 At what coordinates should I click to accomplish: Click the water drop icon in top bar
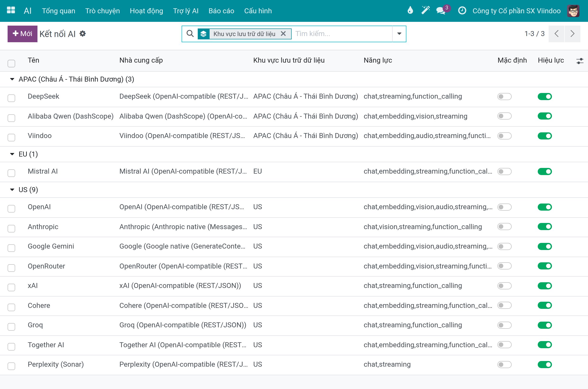pos(410,10)
